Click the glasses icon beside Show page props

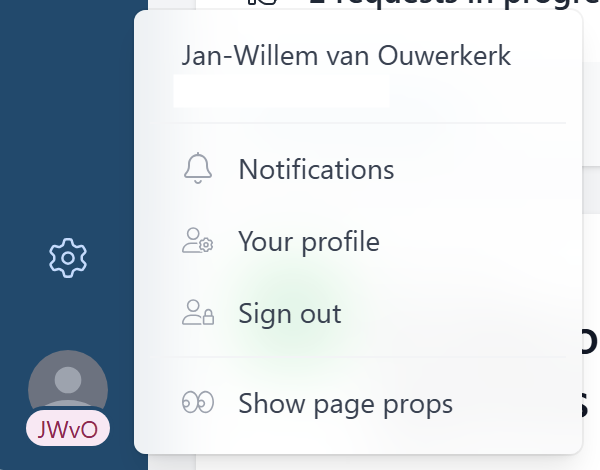[x=198, y=404]
